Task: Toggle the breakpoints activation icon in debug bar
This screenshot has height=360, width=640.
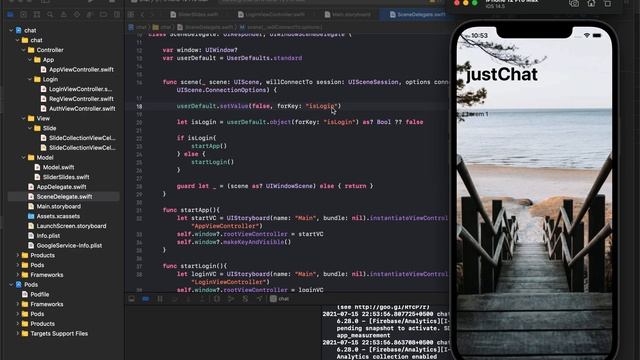Action: click(x=146, y=299)
